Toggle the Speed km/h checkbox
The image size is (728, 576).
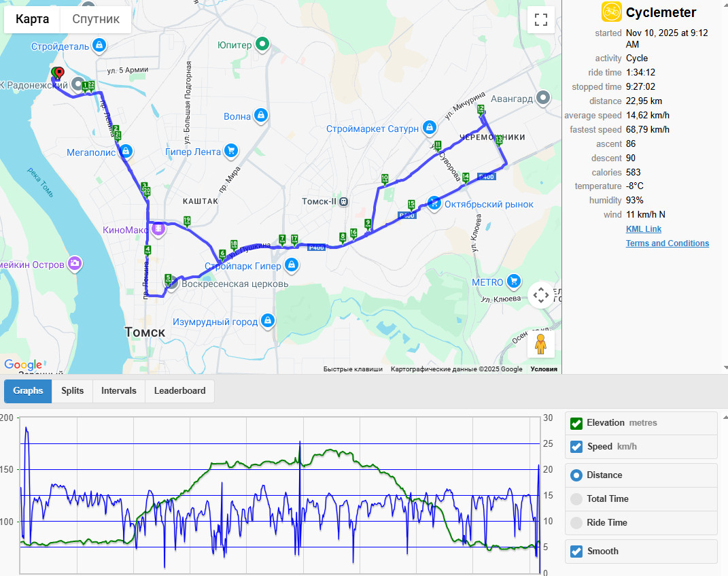click(x=576, y=447)
